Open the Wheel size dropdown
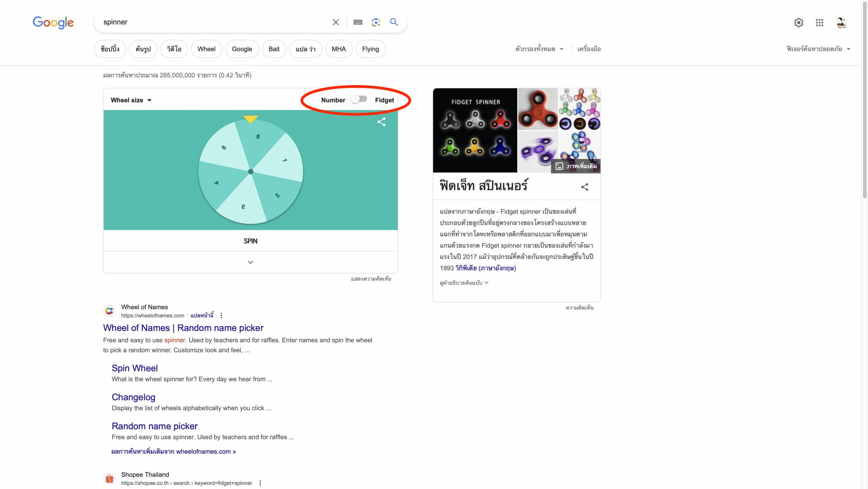The image size is (868, 489). (131, 100)
